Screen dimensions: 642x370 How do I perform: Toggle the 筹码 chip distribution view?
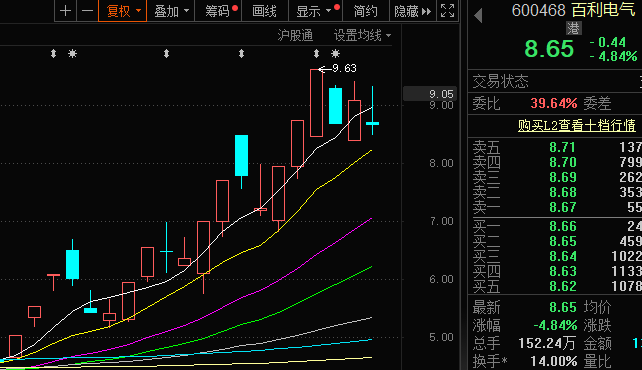pos(218,11)
